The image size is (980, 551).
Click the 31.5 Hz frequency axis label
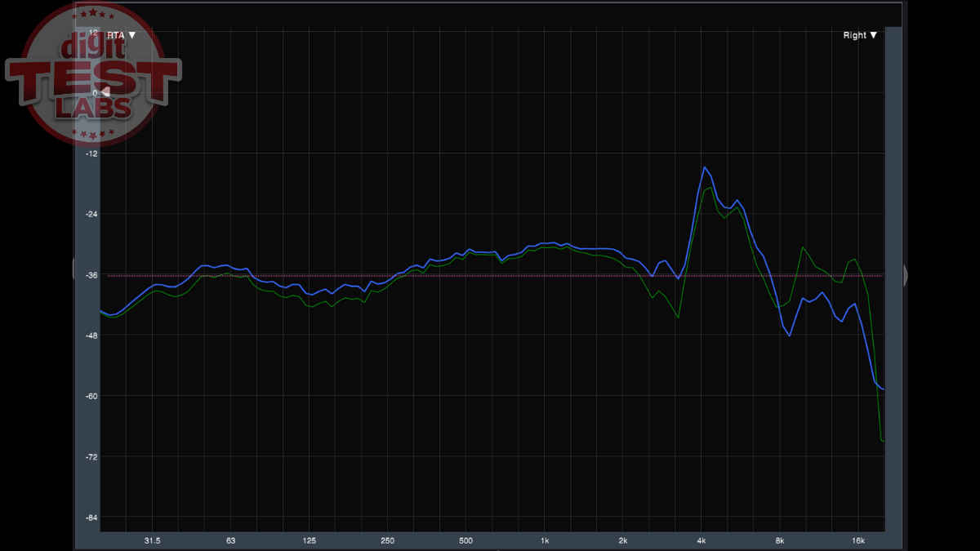tap(152, 540)
